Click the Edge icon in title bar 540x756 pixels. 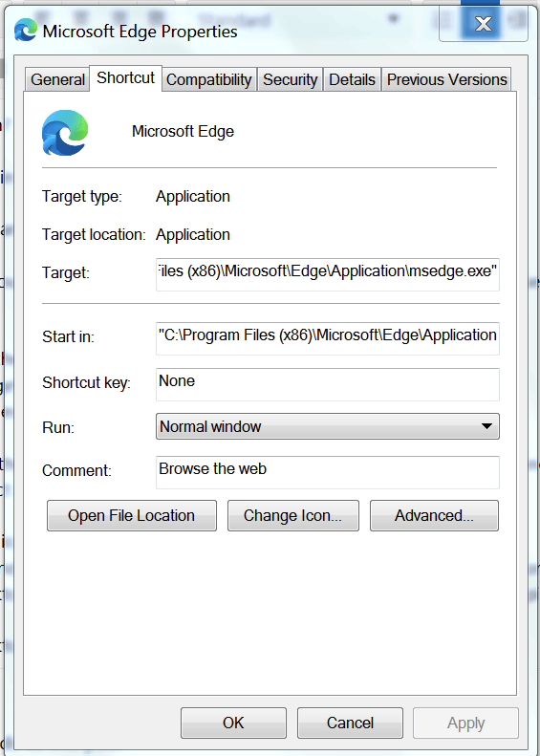25,30
